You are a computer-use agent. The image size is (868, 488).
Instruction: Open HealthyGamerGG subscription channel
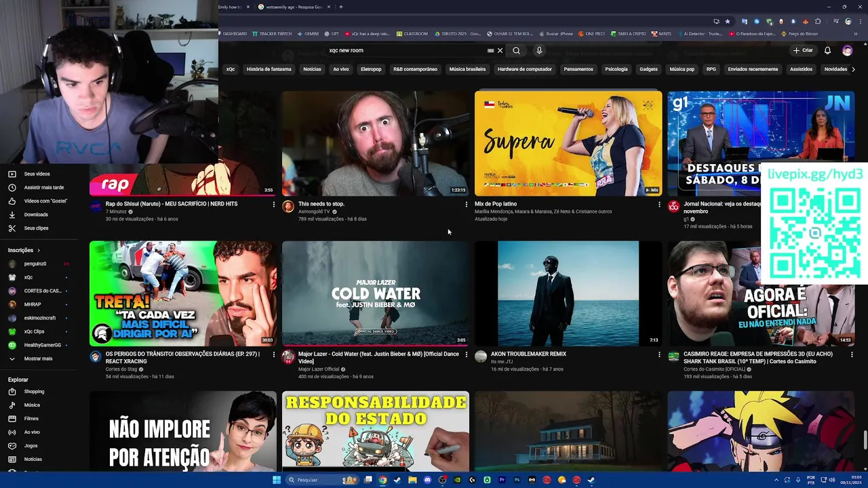pyautogui.click(x=43, y=345)
